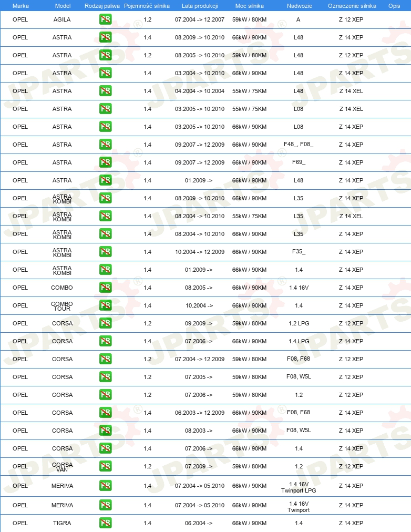Click the fuel icon in the COMBO TOUR row
The image size is (411, 532).
click(106, 305)
